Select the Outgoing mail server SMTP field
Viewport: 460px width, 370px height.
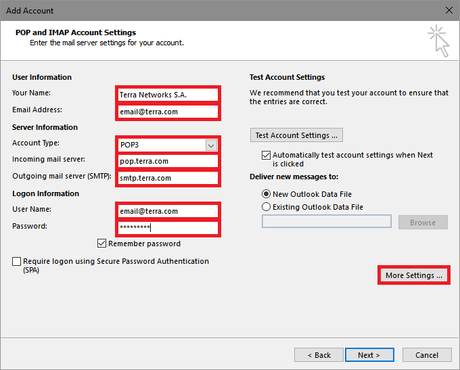pyautogui.click(x=168, y=178)
